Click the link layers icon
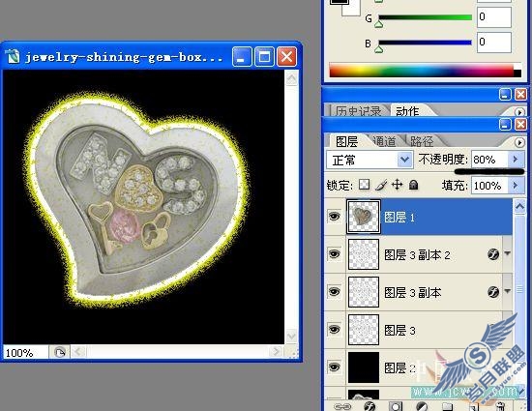 pyautogui.click(x=342, y=406)
